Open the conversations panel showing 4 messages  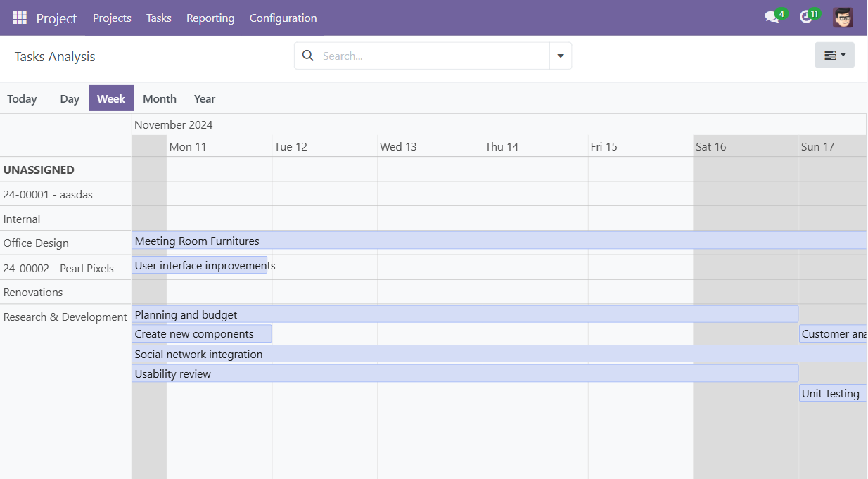pos(770,17)
